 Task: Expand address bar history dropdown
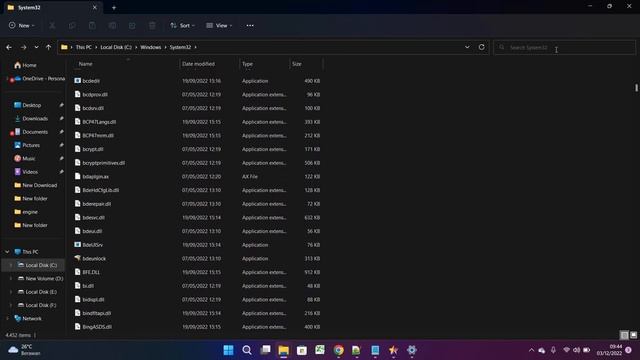tap(467, 47)
